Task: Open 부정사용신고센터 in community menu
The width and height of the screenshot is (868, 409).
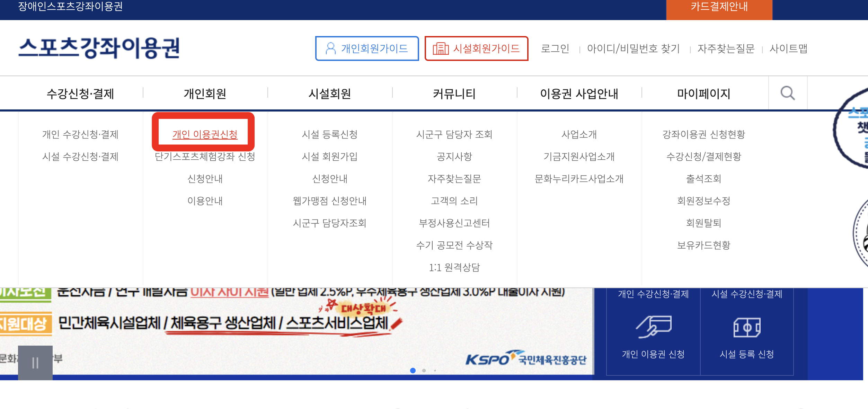Action: tap(454, 223)
